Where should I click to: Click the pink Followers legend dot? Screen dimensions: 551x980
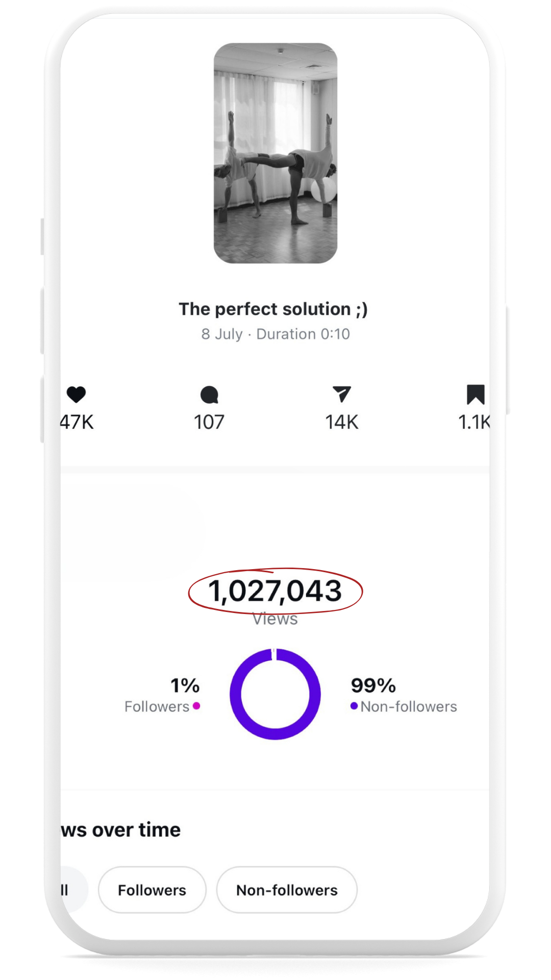click(196, 706)
